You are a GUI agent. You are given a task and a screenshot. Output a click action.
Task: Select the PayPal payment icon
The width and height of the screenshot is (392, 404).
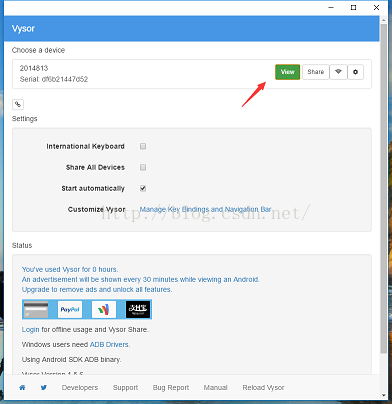pyautogui.click(x=70, y=309)
